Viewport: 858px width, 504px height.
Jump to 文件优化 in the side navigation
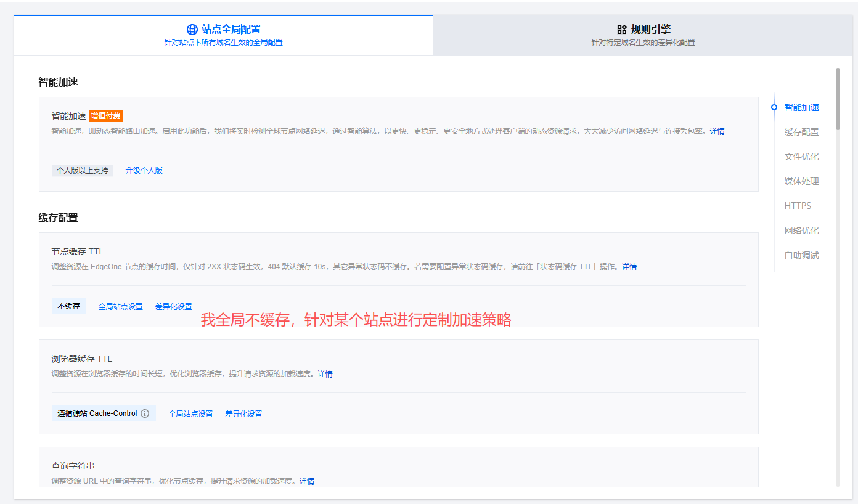tap(801, 156)
